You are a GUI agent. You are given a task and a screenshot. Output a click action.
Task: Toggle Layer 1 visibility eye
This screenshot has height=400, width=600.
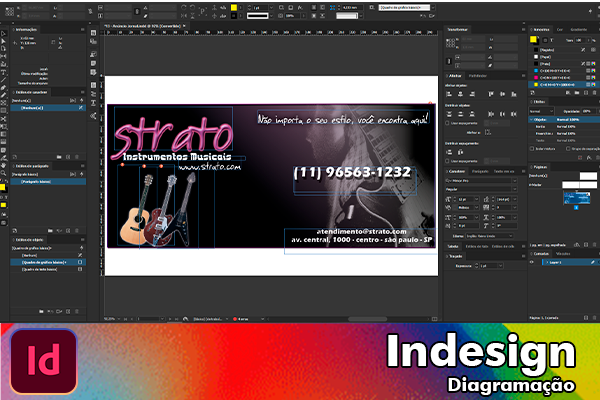[532, 262]
